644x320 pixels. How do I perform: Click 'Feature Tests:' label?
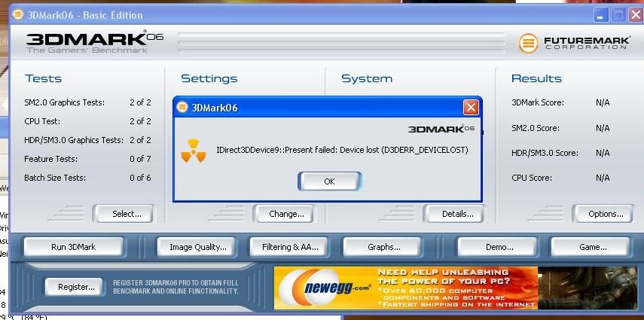point(51,159)
